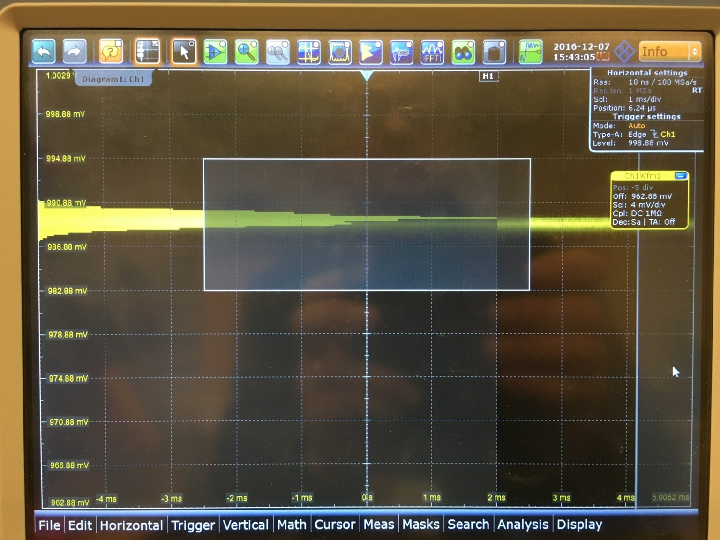
Task: Activate the magnifier Zoom tool
Action: [x=247, y=51]
